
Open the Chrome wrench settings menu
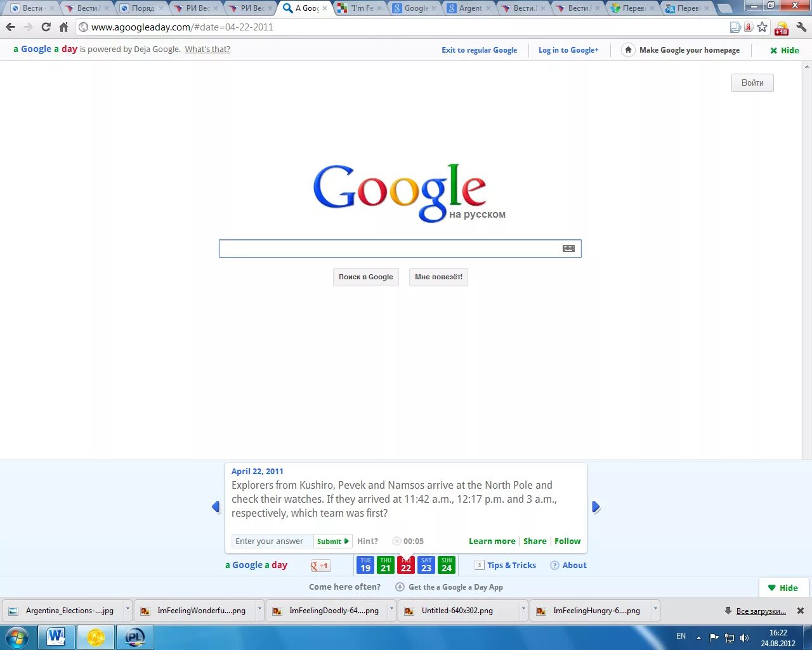click(x=801, y=27)
